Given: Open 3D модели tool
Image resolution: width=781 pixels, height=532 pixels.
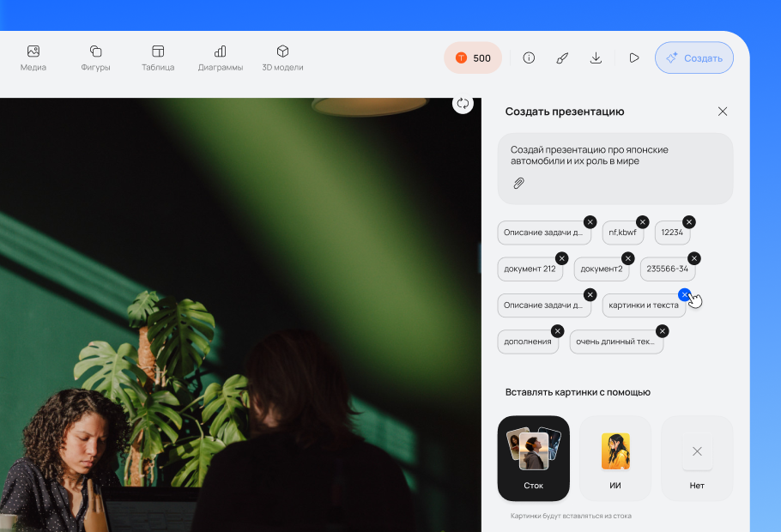Looking at the screenshot, I should (x=282, y=57).
